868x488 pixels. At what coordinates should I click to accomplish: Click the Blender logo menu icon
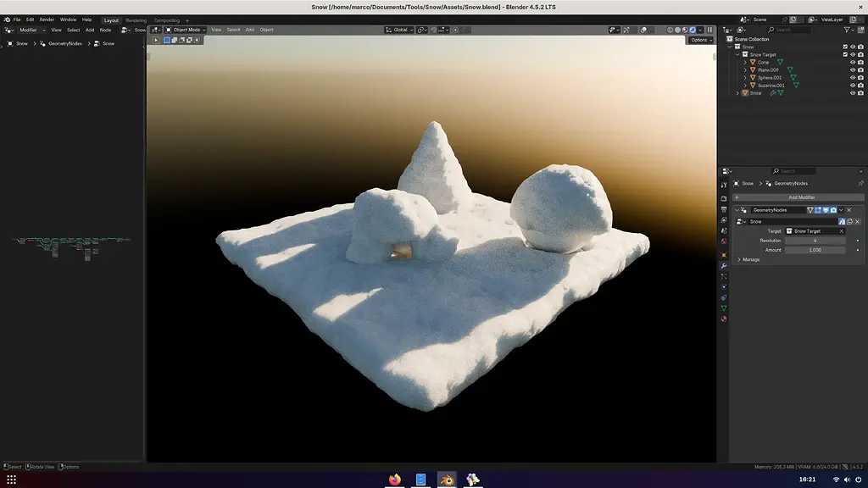tap(7, 19)
